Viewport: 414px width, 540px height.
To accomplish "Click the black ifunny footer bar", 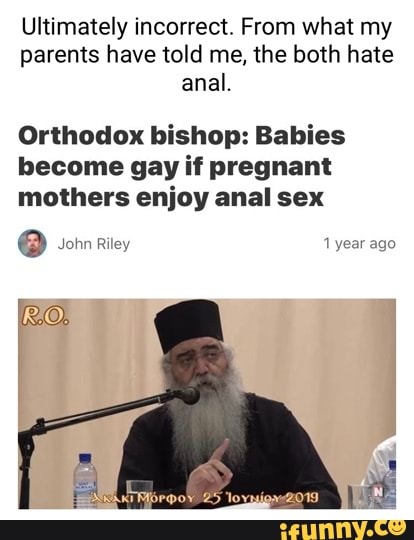I will pos(207,530).
